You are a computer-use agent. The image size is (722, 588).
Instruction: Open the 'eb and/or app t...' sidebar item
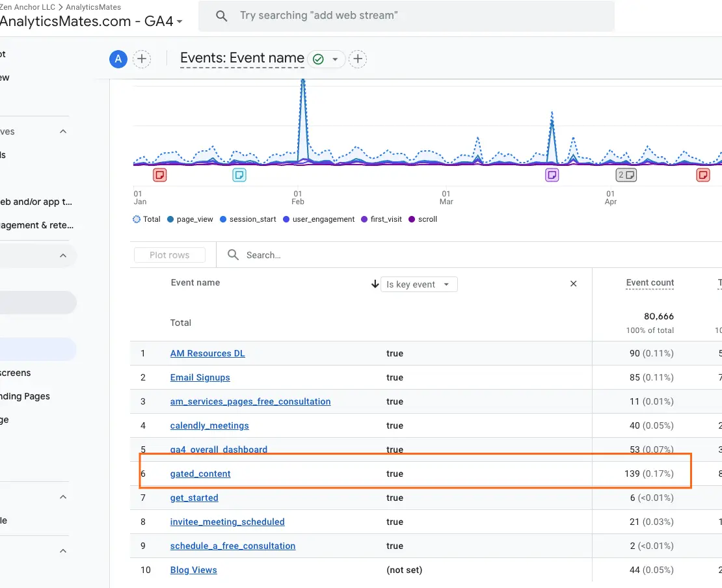click(x=36, y=202)
